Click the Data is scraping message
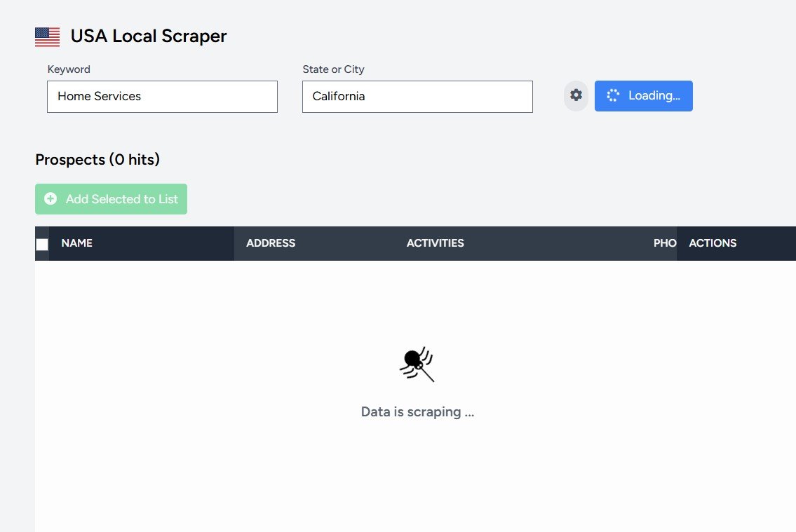The image size is (796, 532). [x=417, y=412]
